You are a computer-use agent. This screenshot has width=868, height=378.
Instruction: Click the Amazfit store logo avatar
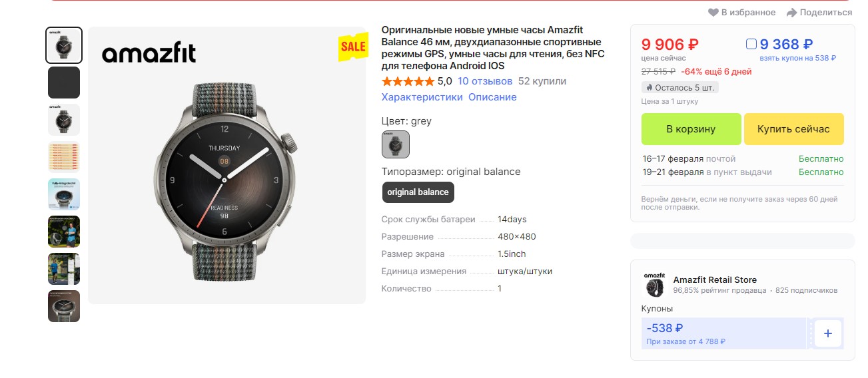pos(654,285)
